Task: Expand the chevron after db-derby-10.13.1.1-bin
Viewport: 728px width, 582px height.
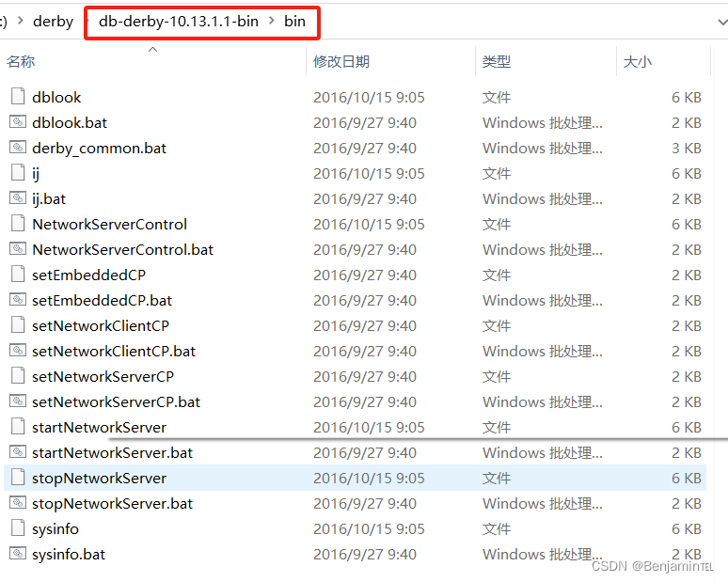Action: tap(272, 21)
